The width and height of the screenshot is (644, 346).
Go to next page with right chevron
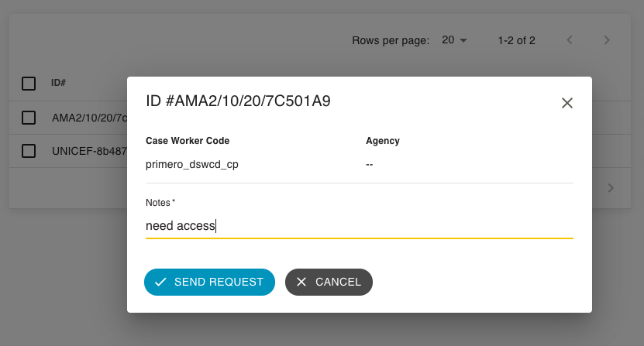pos(607,40)
